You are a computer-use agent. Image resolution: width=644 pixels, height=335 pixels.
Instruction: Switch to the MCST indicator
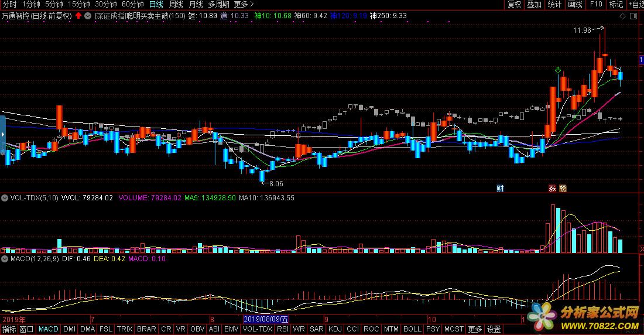tap(454, 329)
